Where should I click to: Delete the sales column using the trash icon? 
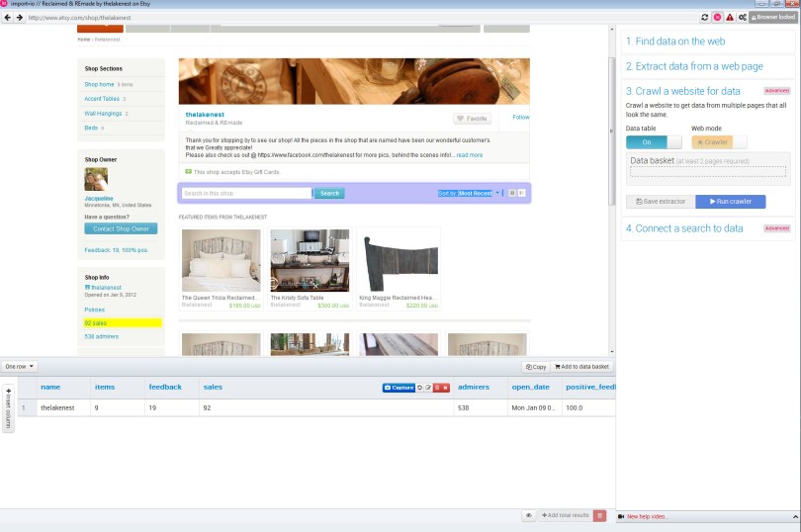pyautogui.click(x=437, y=387)
